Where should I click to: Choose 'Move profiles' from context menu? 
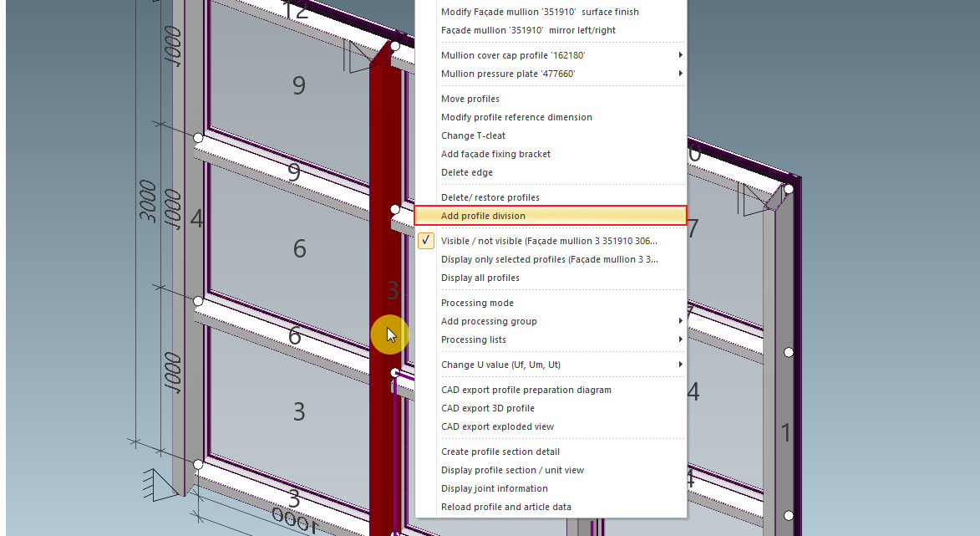tap(470, 99)
